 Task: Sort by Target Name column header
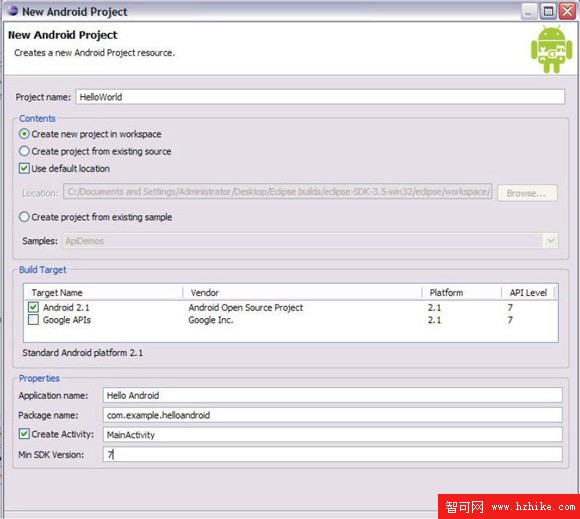[x=104, y=293]
